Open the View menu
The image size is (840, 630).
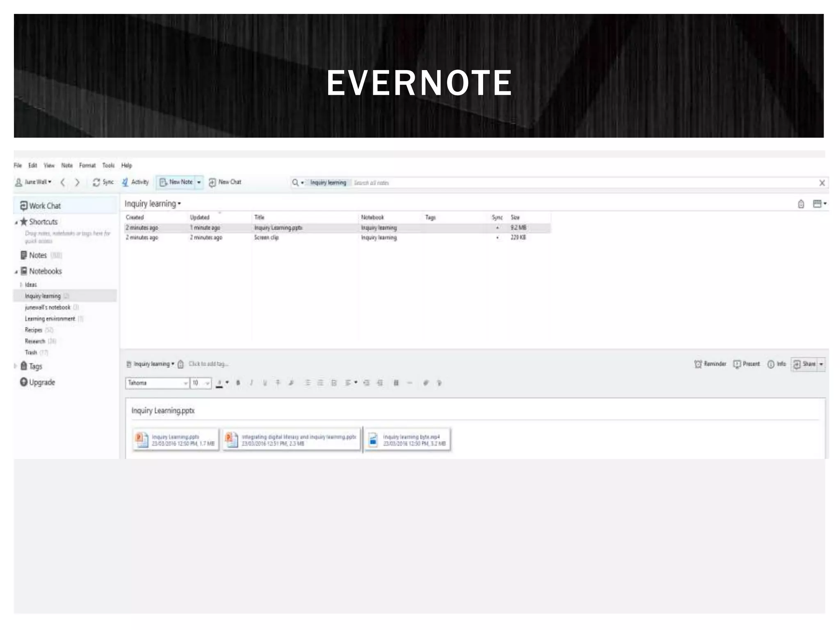tap(49, 165)
